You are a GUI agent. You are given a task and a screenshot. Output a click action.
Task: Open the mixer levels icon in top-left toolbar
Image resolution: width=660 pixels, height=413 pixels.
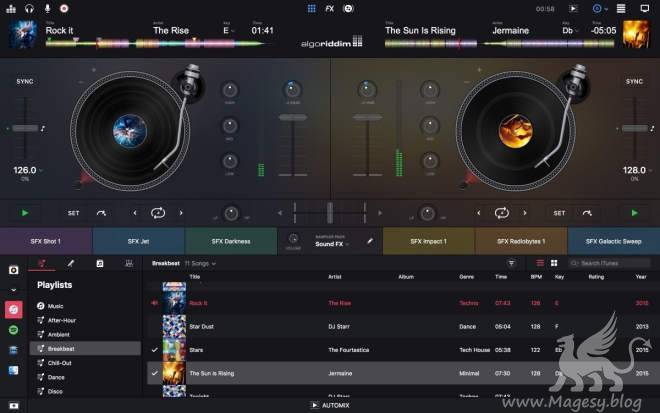click(11, 8)
